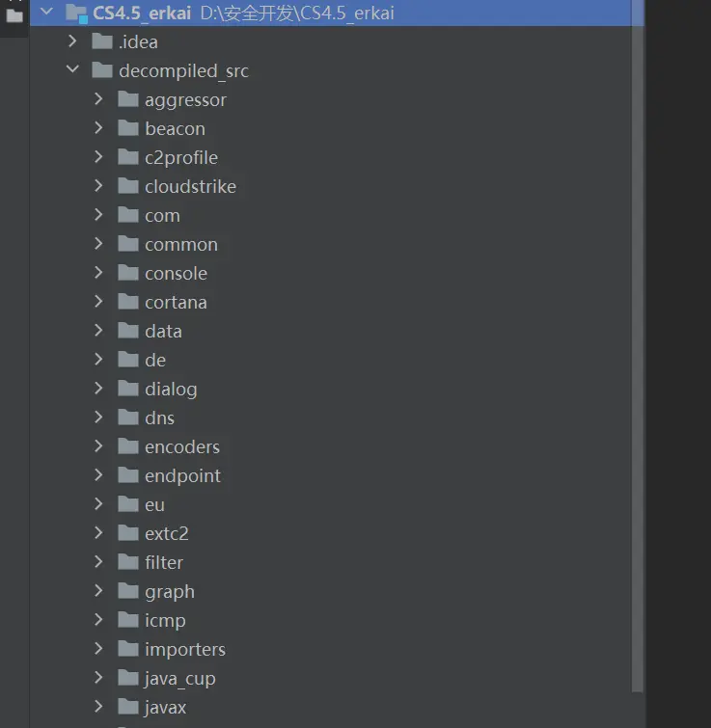Click the CS4.5_erkai project module icon
This screenshot has width=711, height=728.
[76, 13]
